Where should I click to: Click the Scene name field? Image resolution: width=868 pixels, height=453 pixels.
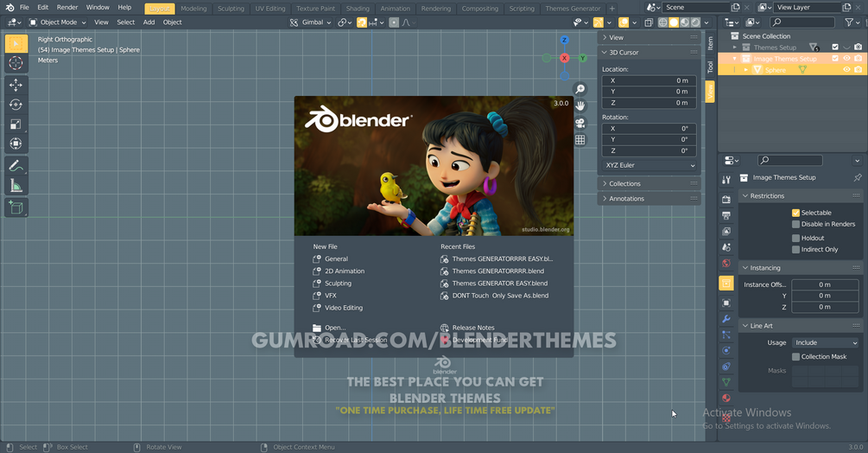coord(696,7)
